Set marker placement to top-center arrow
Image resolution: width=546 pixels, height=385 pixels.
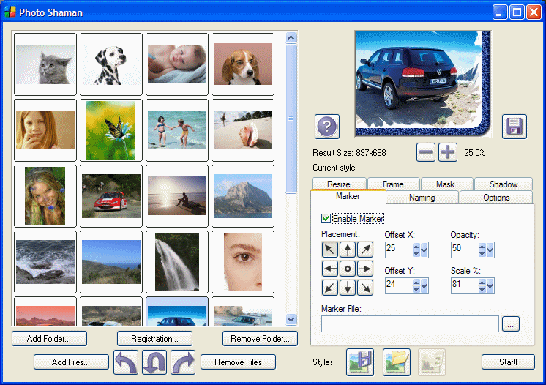click(x=348, y=249)
